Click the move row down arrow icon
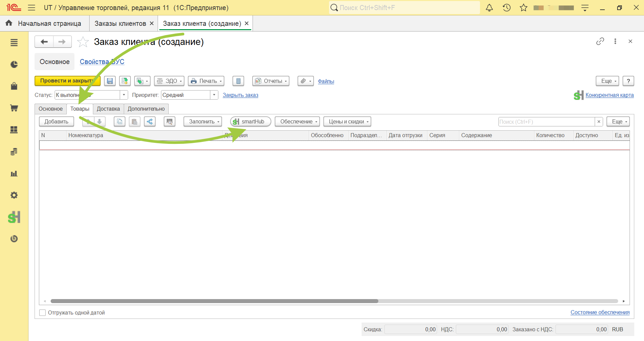 pyautogui.click(x=100, y=121)
